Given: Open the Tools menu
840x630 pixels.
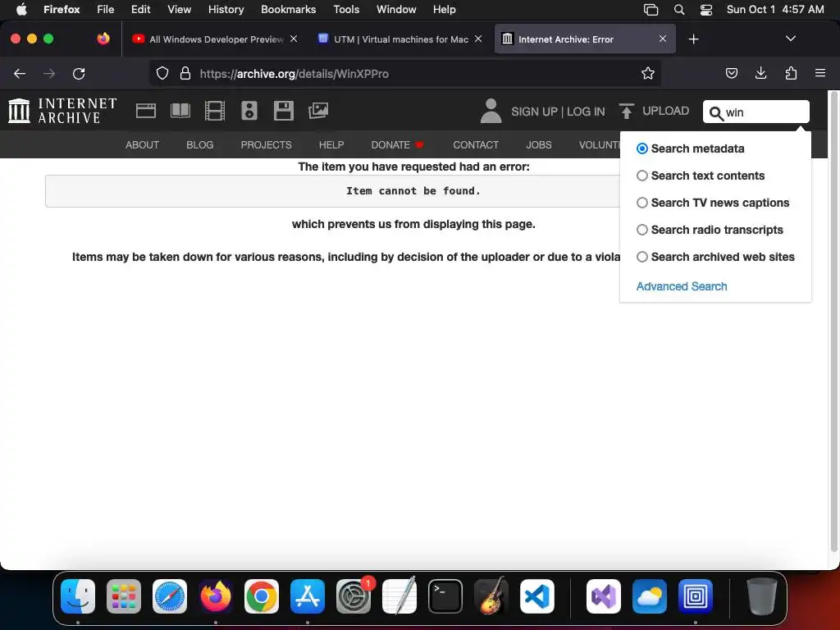Looking at the screenshot, I should point(346,10).
